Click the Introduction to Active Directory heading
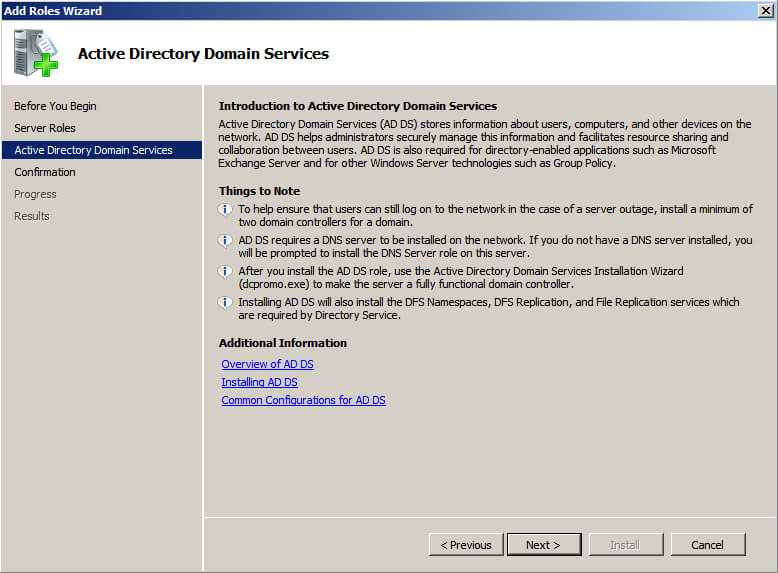Image resolution: width=778 pixels, height=573 pixels. pos(358,106)
